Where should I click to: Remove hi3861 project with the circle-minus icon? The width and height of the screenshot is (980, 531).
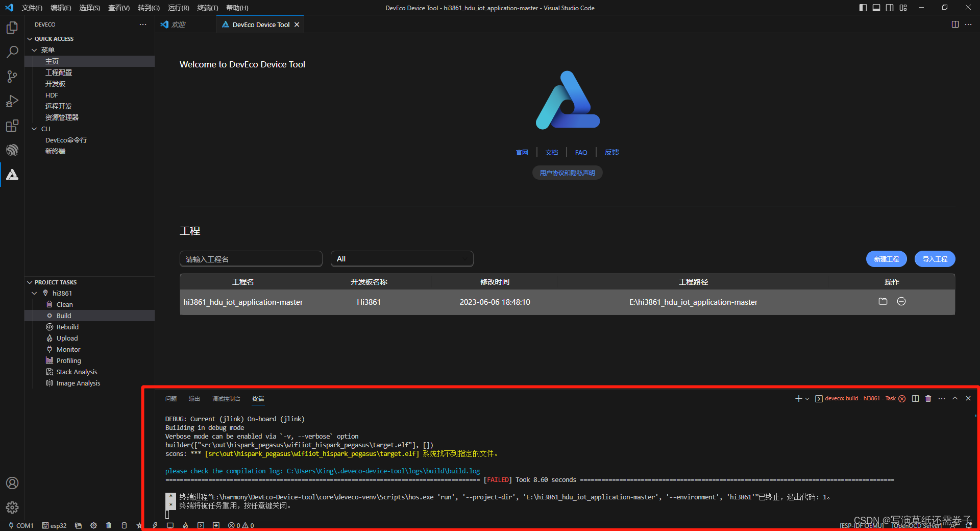(901, 301)
